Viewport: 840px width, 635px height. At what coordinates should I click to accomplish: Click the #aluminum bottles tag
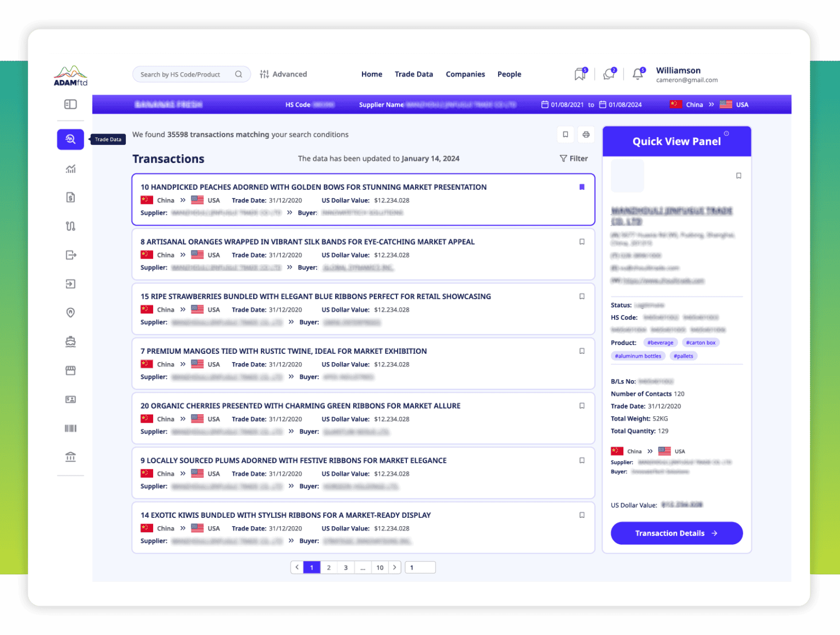(638, 356)
